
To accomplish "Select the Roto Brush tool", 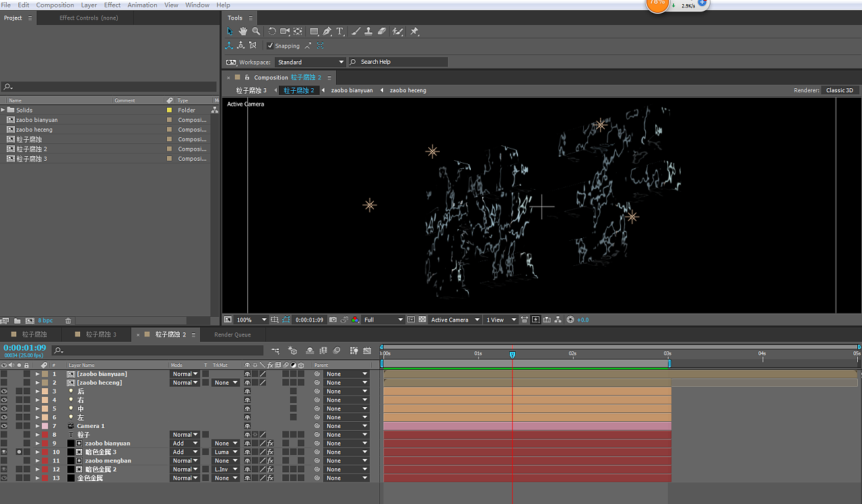I will pyautogui.click(x=398, y=32).
